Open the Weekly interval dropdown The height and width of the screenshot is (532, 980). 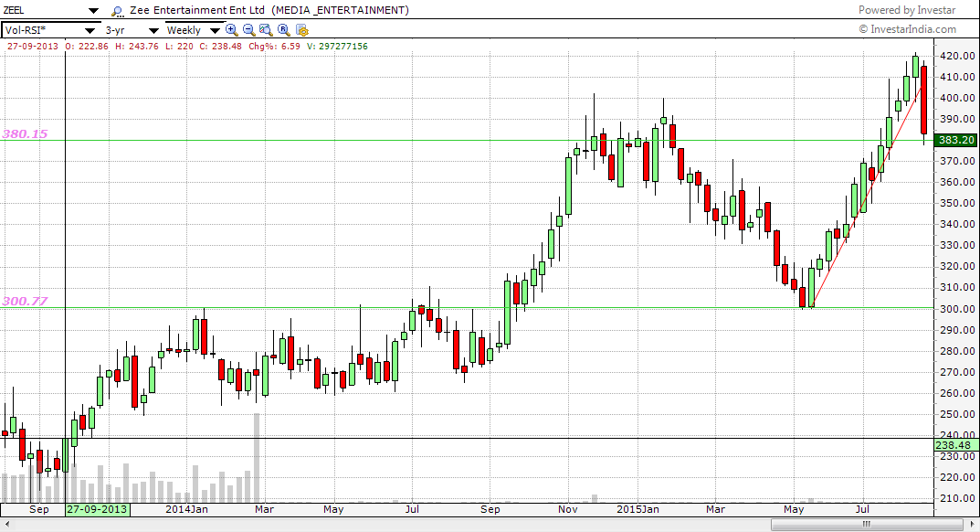pyautogui.click(x=215, y=30)
